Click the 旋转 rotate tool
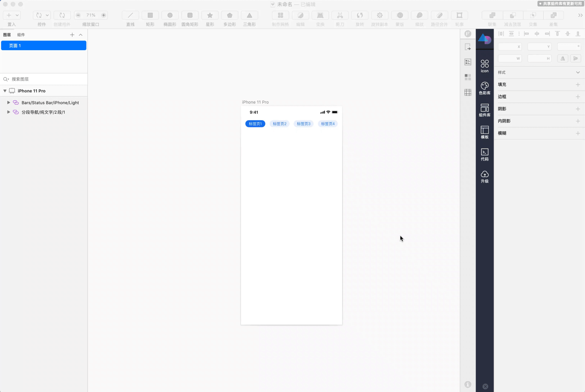585x392 pixels. coord(360,15)
